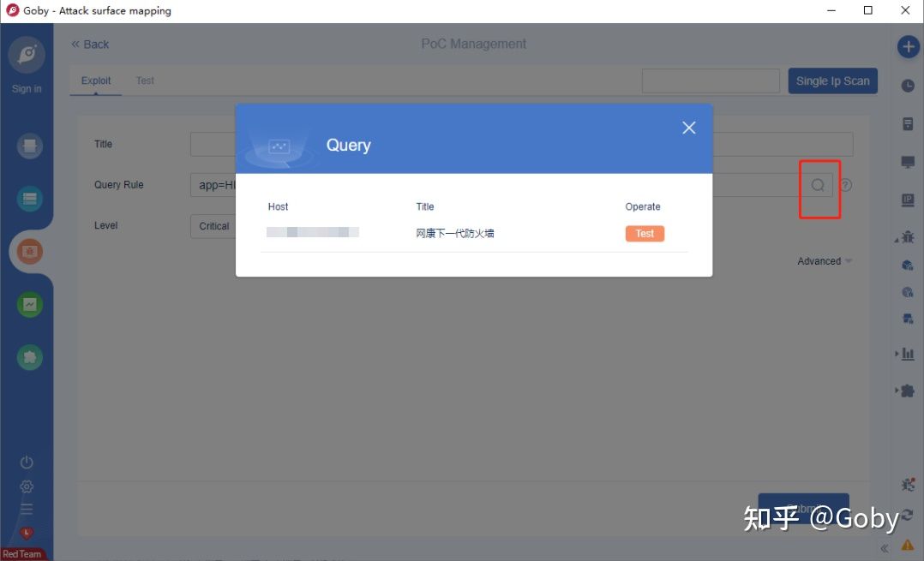
Task: Click the power icon in sidebar
Action: (x=27, y=463)
